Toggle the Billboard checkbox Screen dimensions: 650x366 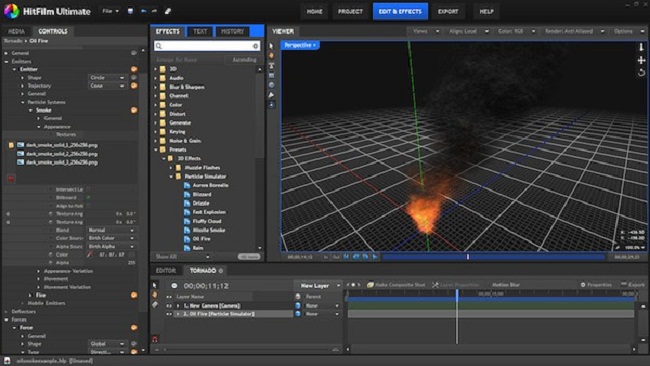pyautogui.click(x=88, y=198)
